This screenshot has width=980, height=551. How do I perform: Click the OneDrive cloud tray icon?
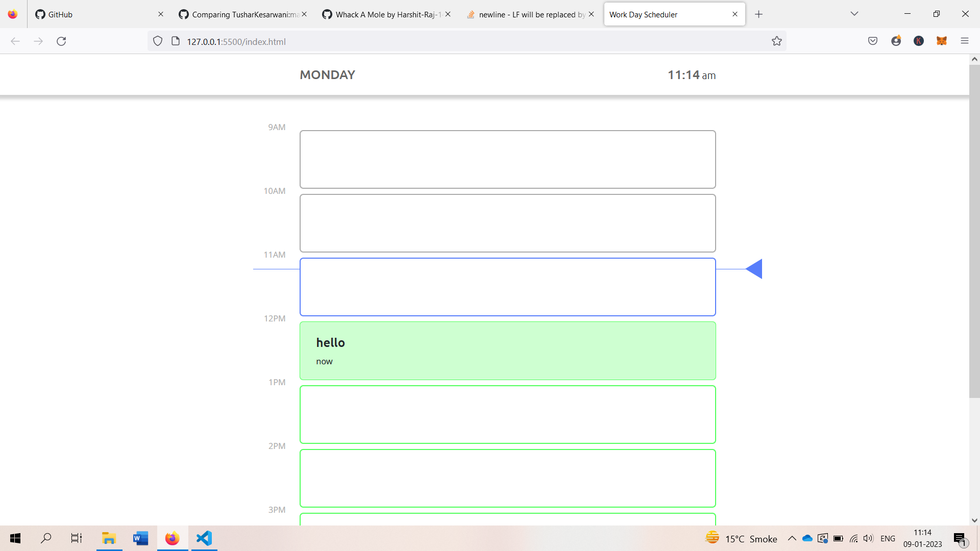click(807, 538)
